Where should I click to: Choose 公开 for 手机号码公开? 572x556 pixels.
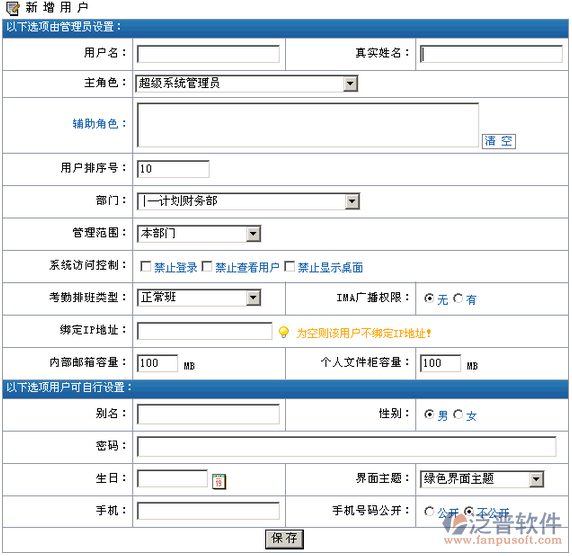click(x=429, y=511)
